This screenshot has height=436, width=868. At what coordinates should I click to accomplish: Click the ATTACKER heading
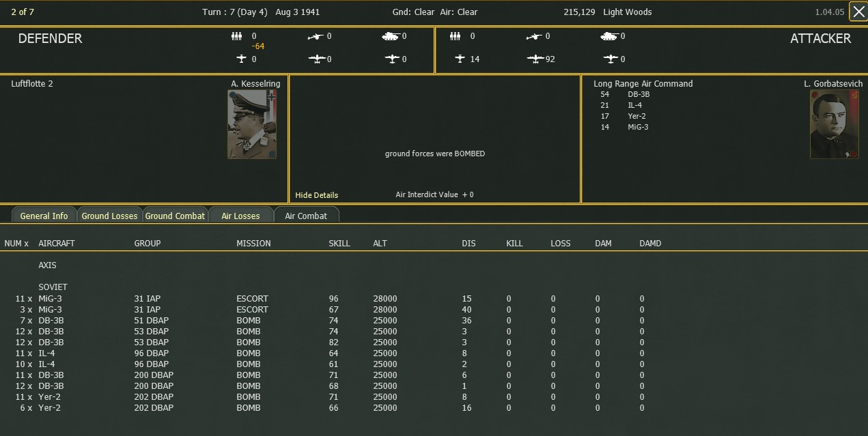point(820,39)
